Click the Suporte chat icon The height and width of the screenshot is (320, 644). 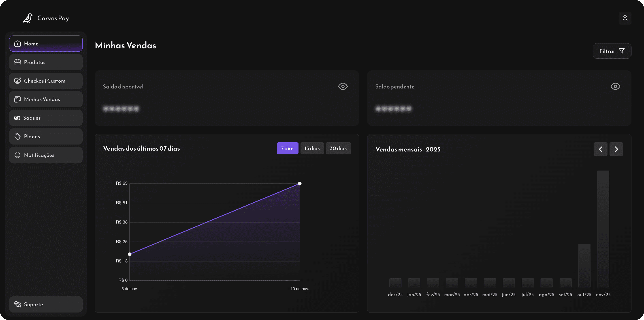pos(17,304)
